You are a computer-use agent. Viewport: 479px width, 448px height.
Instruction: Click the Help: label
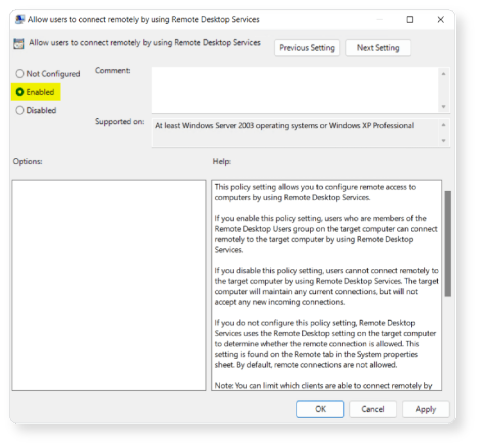222,161
